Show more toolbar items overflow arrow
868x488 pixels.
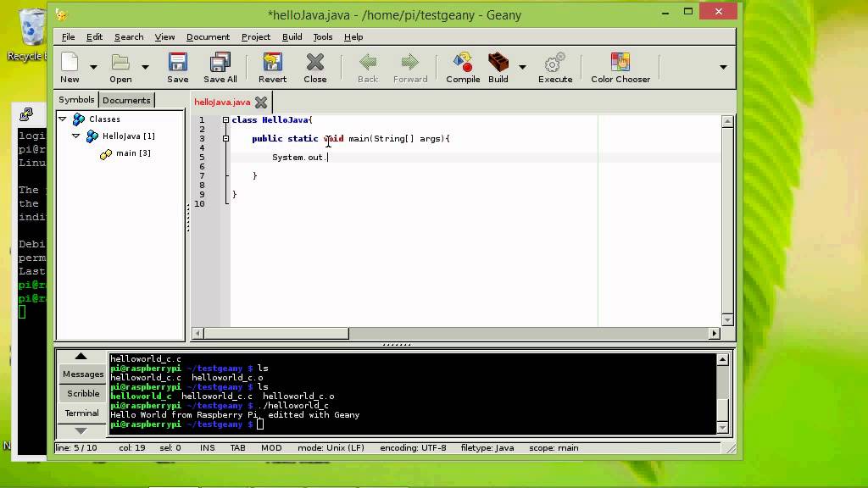tap(723, 67)
